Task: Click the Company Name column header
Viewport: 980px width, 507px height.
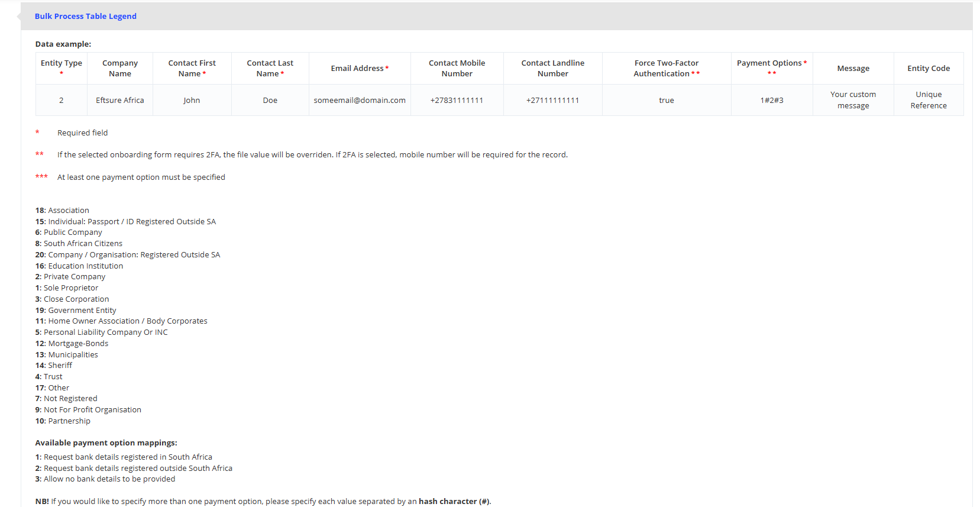Action: tap(120, 68)
